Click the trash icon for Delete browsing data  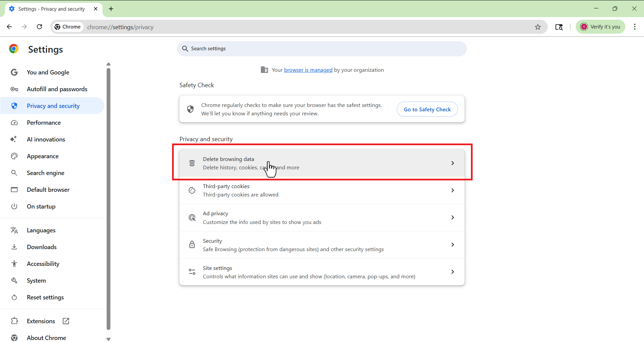192,163
